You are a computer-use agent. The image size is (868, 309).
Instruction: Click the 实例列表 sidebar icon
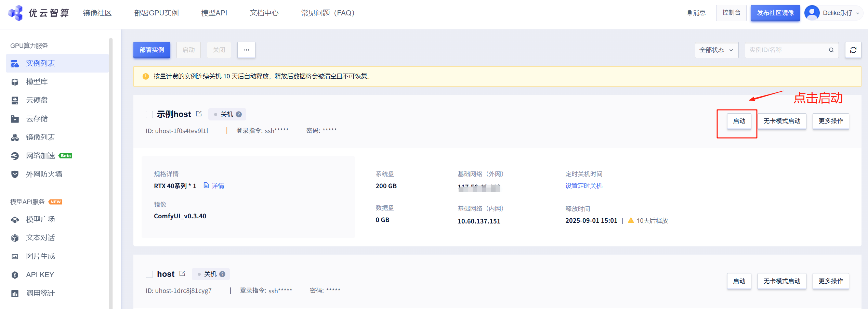(15, 63)
